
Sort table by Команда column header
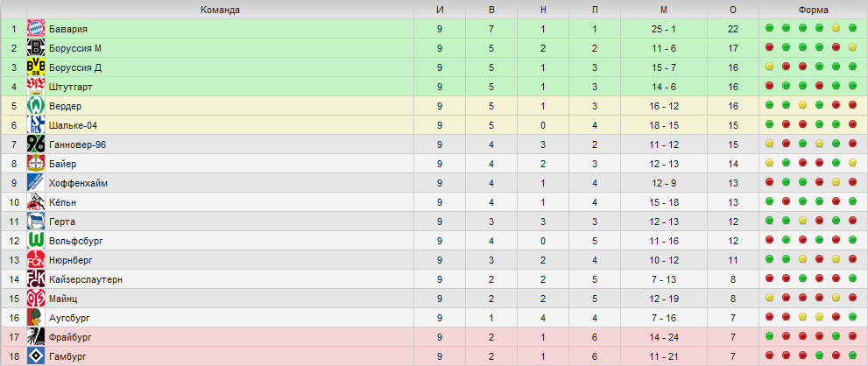click(221, 10)
